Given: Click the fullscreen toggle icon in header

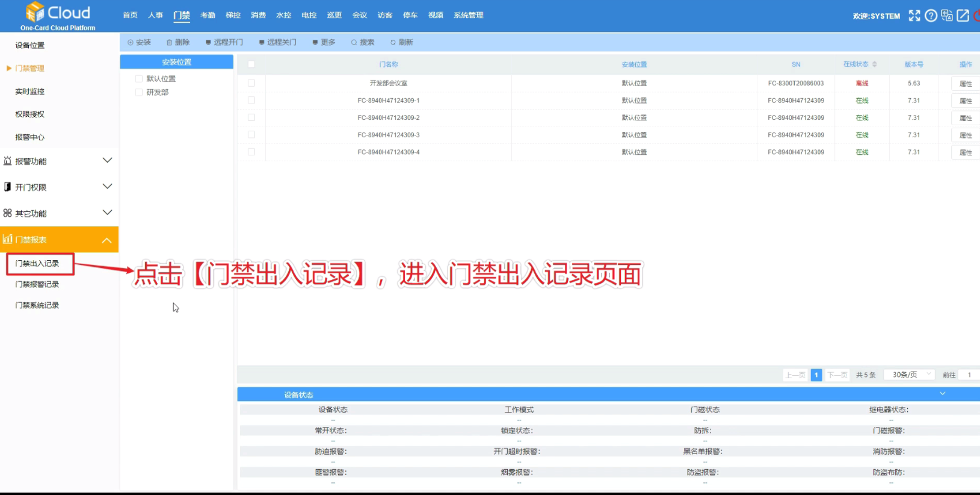Looking at the screenshot, I should click(914, 16).
